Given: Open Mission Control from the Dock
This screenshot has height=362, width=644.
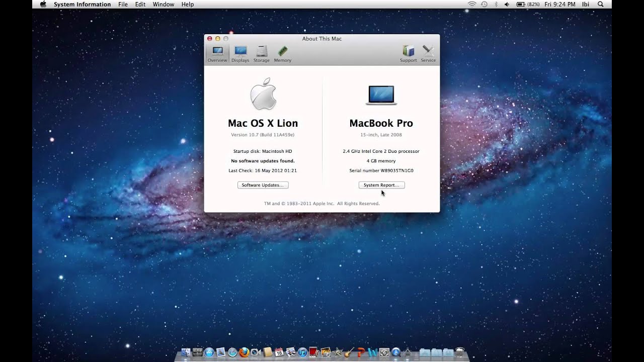Looking at the screenshot, I should tap(197, 352).
